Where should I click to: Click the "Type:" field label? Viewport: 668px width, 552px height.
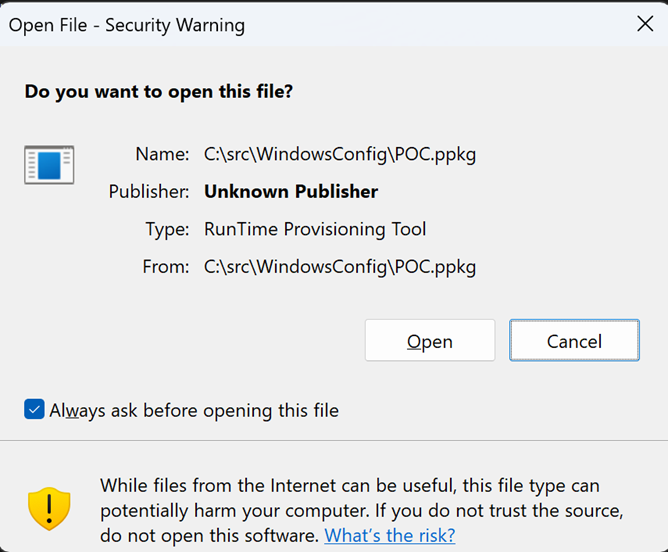[167, 229]
